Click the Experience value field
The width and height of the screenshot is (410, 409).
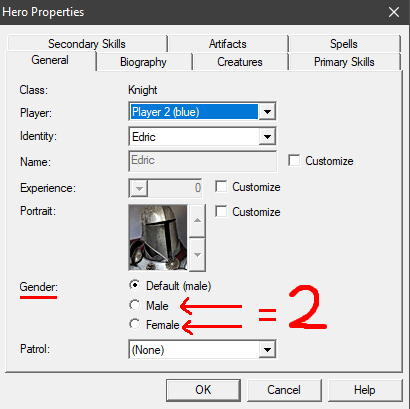pos(175,188)
